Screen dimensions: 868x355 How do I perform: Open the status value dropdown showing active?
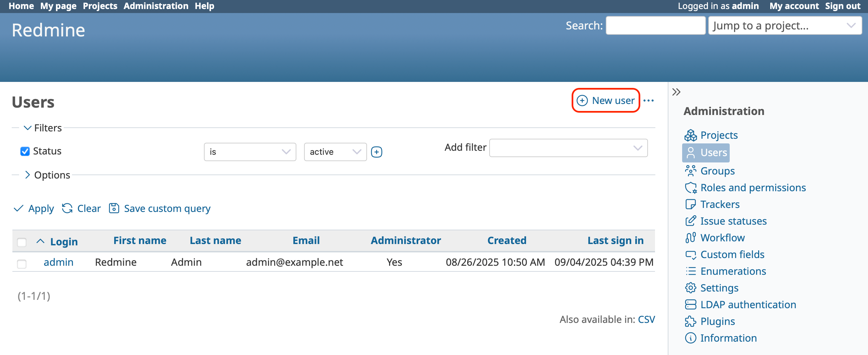click(x=335, y=152)
